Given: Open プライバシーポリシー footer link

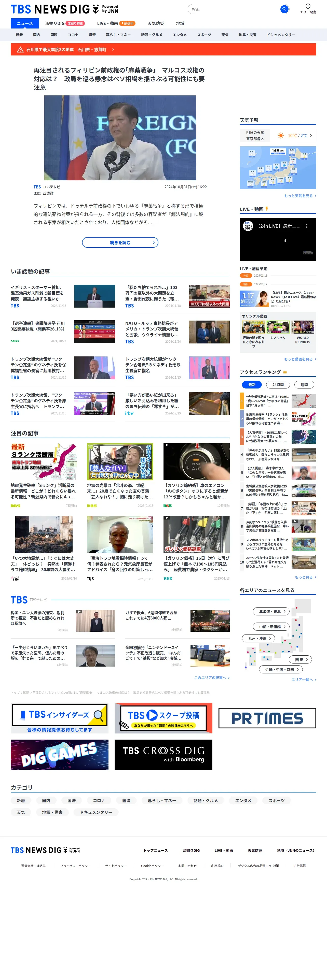Looking at the screenshot, I should (75, 866).
